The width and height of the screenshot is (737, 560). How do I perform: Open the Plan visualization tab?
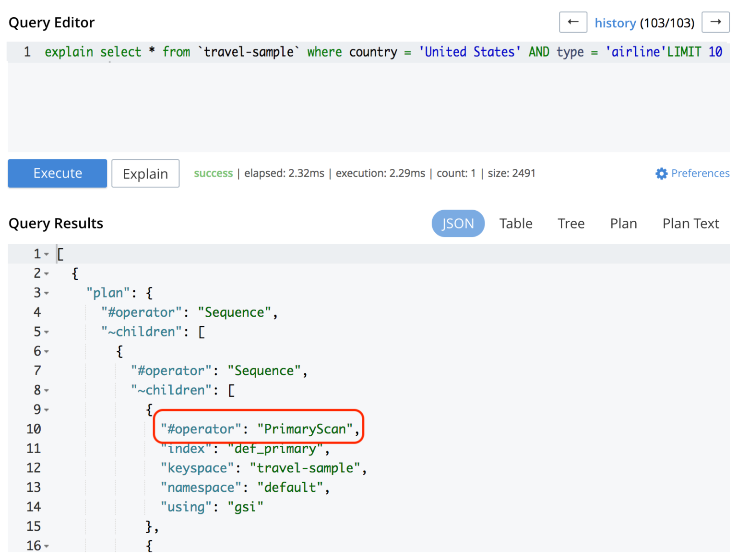pyautogui.click(x=623, y=223)
